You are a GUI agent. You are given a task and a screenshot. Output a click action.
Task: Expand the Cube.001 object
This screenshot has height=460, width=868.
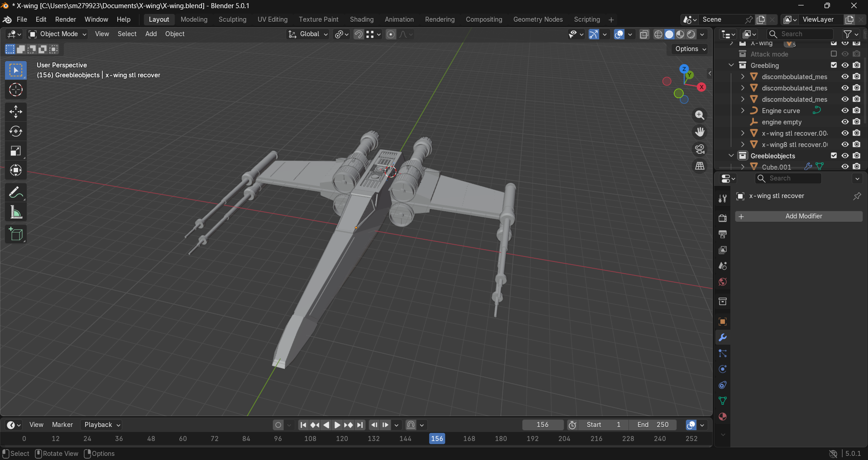click(x=743, y=167)
